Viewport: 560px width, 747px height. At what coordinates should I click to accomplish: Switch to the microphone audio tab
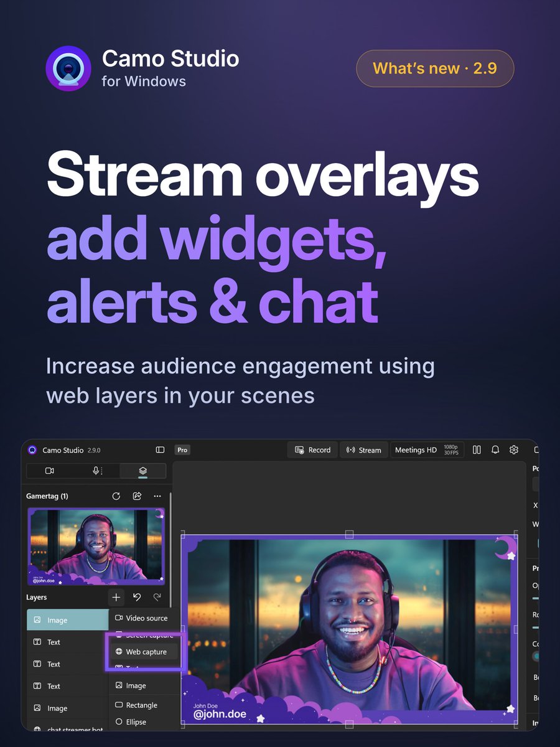[96, 471]
